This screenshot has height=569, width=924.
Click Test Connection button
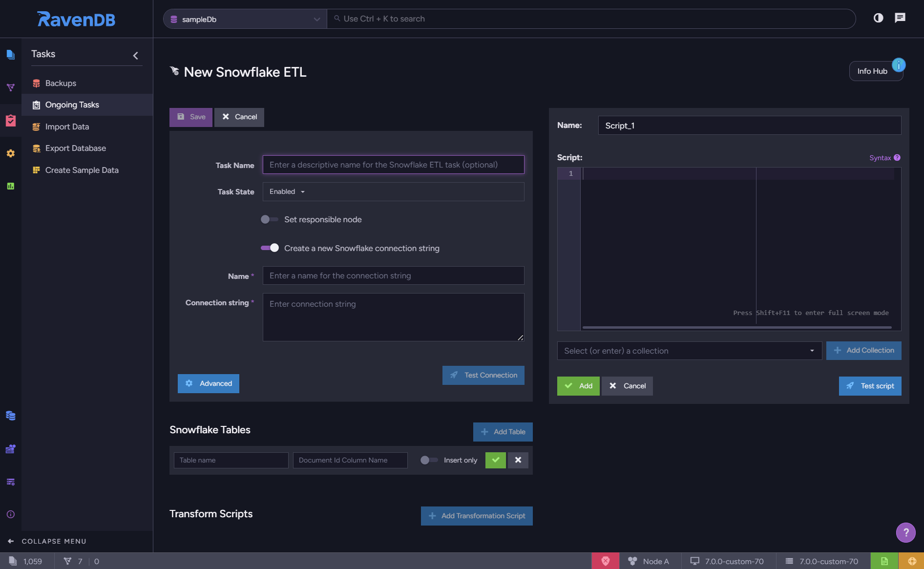(x=483, y=375)
